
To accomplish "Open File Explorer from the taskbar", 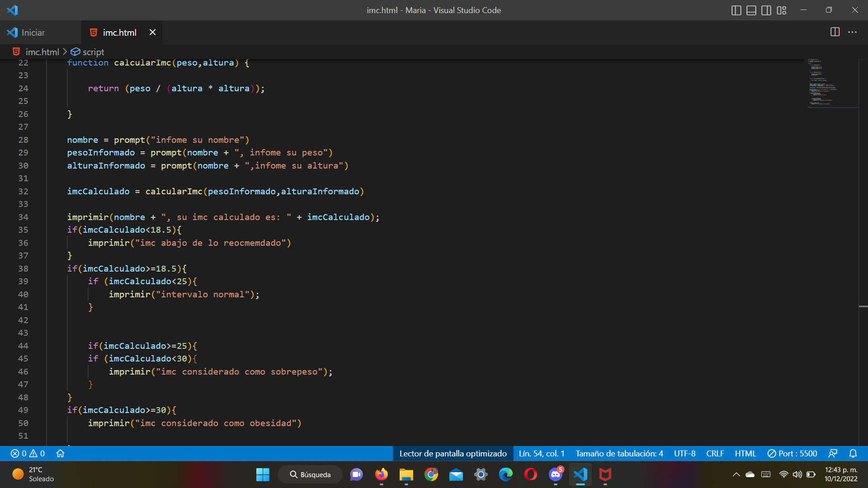I will click(x=406, y=474).
